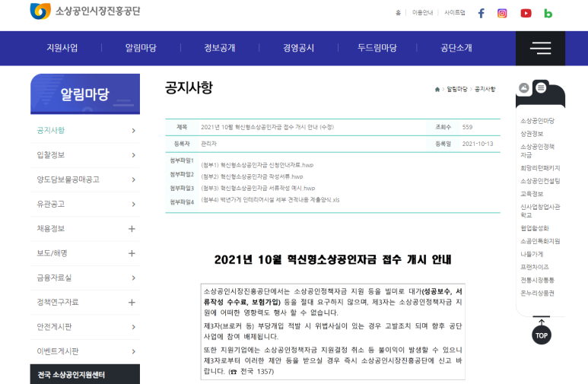Click the view count value 559
588x384 pixels.
coord(467,127)
